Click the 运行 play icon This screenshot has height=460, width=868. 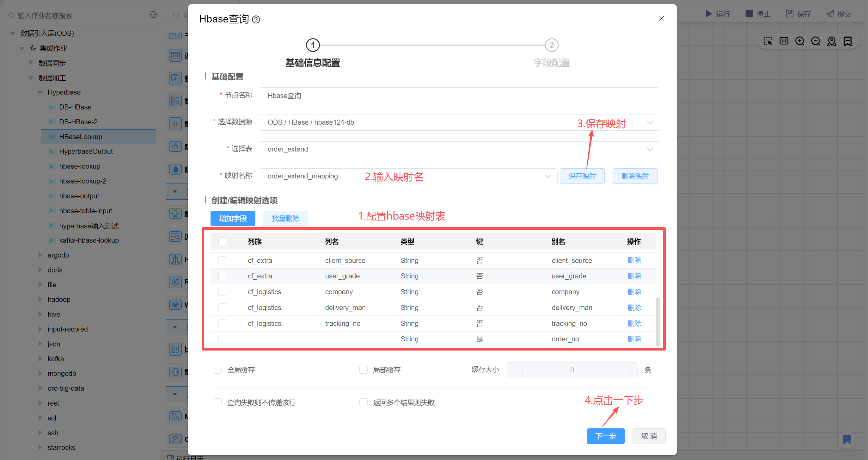[709, 14]
